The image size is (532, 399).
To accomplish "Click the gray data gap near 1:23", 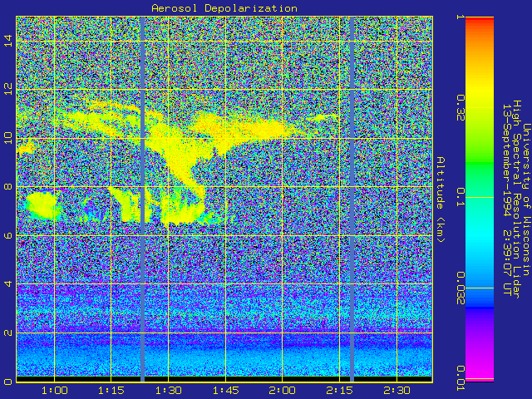I will (142, 199).
